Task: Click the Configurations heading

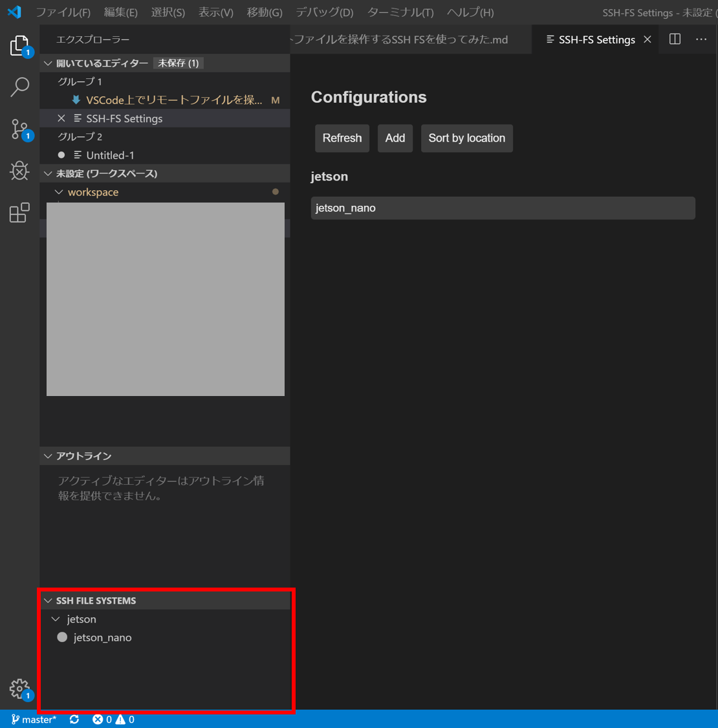Action: (369, 97)
